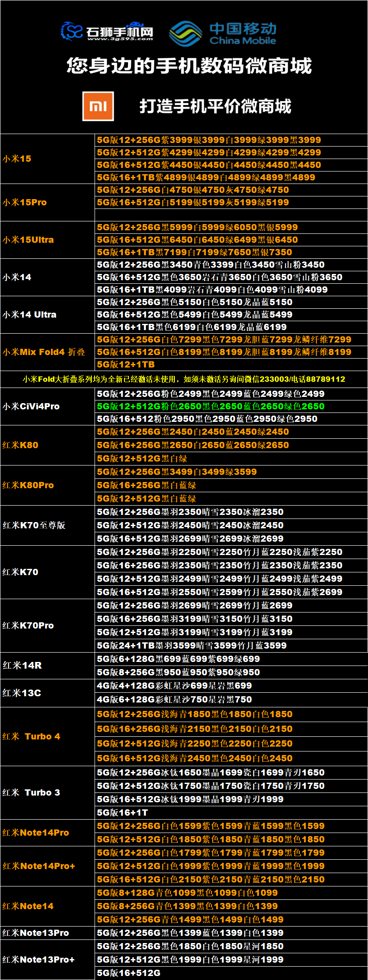Click row 5G版16+512G墨羽2550晴雪2599
The image size is (368, 980).
click(231, 592)
